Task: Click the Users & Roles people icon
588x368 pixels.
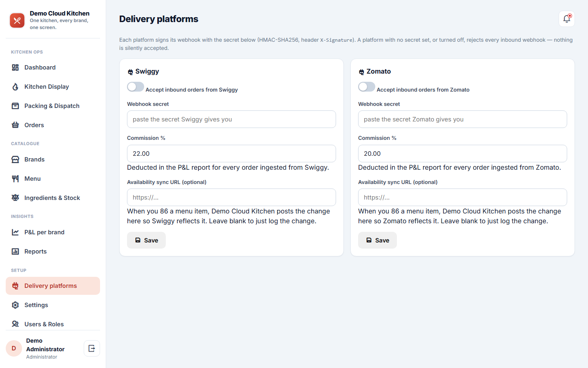Action: tap(16, 324)
